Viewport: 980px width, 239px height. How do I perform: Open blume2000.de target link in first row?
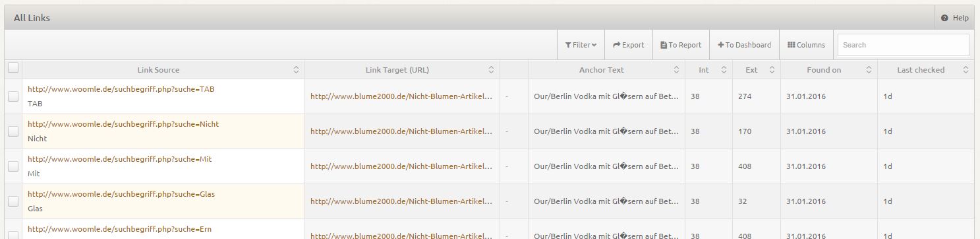tap(401, 96)
